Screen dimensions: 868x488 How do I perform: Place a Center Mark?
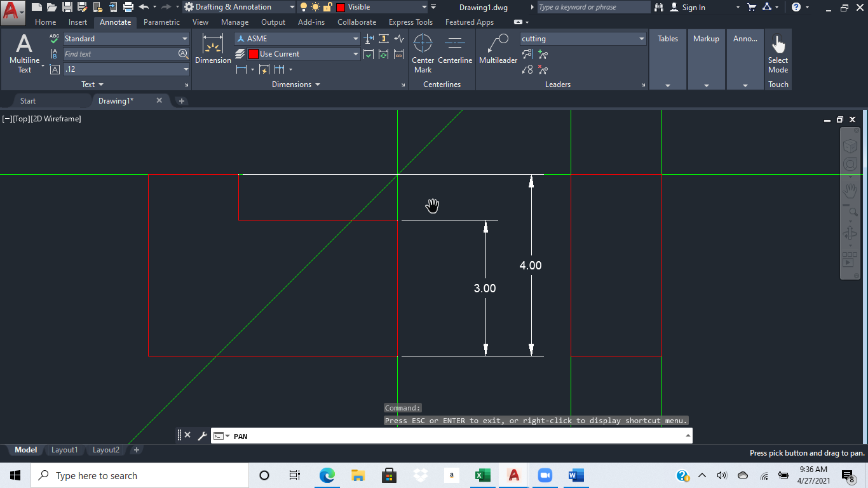click(x=423, y=51)
